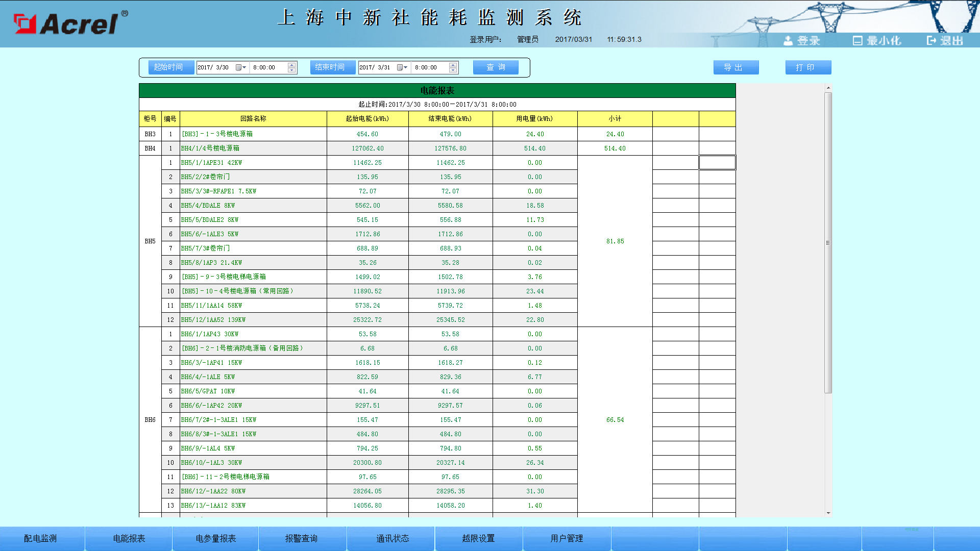Screen dimensions: 980x551
Task: Click the report vertical scrollbar thumb
Action: click(x=828, y=242)
